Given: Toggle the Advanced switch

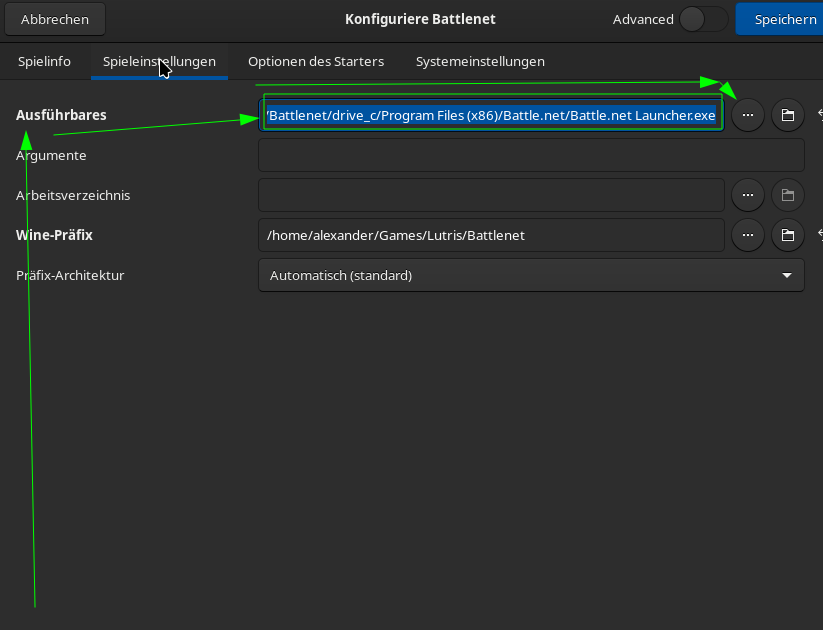Looking at the screenshot, I should point(702,19).
